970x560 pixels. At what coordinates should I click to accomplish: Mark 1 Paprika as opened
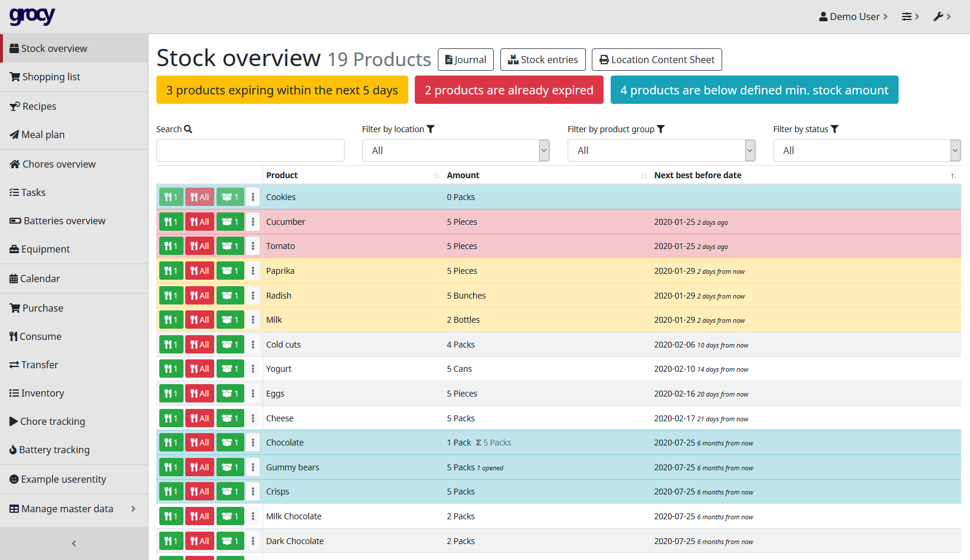point(230,271)
